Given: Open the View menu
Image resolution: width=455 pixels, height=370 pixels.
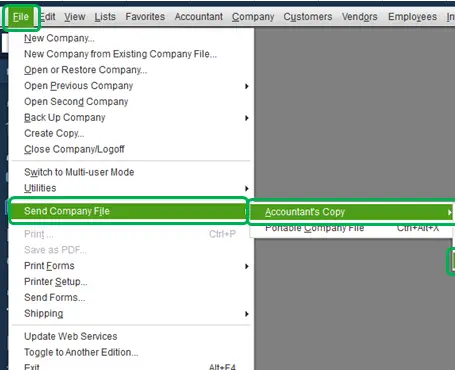Looking at the screenshot, I should (x=75, y=17).
